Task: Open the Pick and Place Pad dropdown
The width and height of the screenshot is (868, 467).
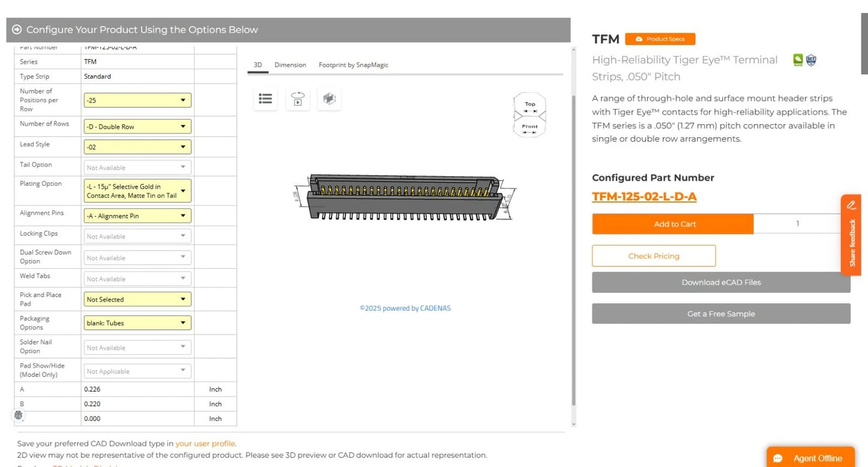Action: click(x=138, y=299)
